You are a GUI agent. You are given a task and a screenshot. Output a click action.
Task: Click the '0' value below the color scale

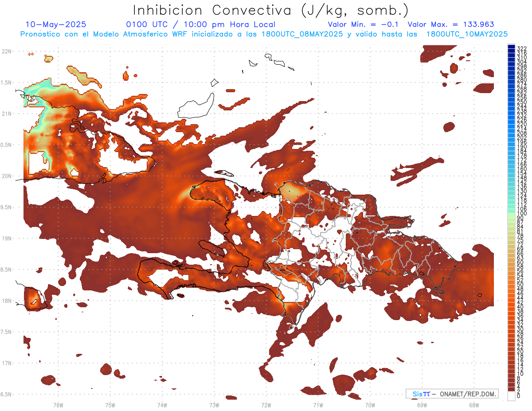pyautogui.click(x=519, y=396)
